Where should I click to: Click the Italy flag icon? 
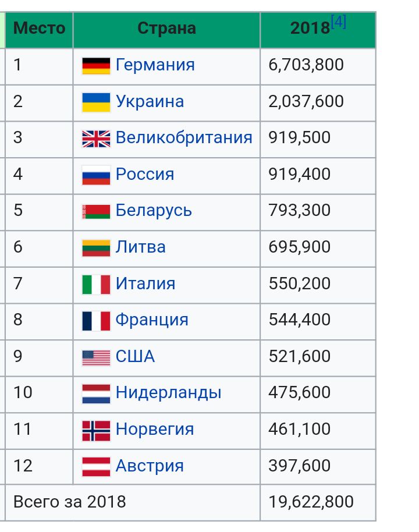[96, 285]
